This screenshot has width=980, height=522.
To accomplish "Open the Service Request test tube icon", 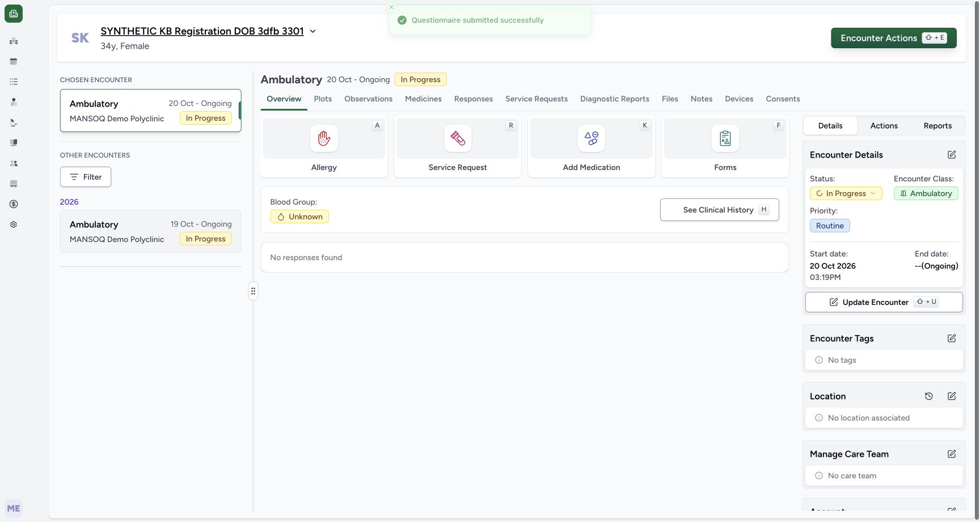I will [x=458, y=138].
